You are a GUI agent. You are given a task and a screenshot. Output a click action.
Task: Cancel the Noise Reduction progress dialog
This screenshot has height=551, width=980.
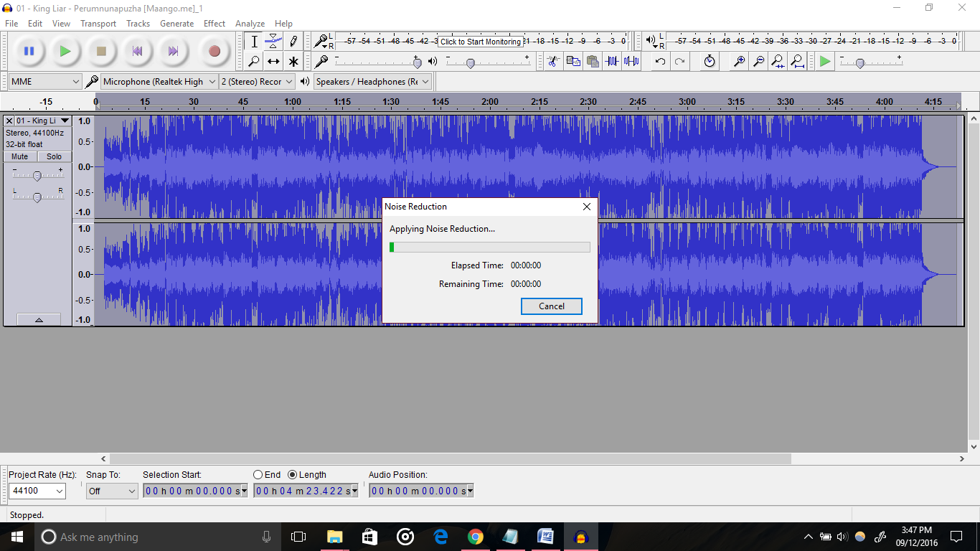click(551, 306)
